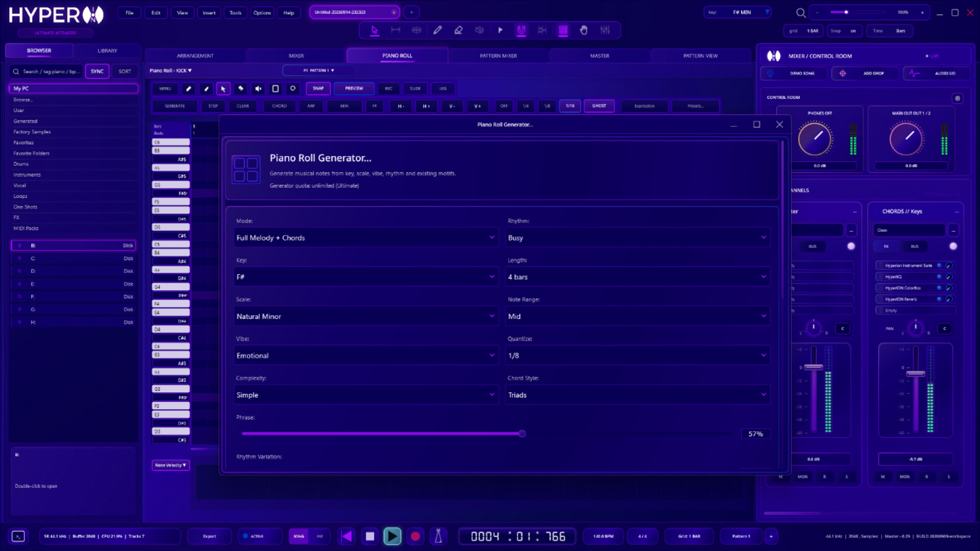Click the GENERATE button in piano roll
Screen dimensions: 980x551
point(175,106)
